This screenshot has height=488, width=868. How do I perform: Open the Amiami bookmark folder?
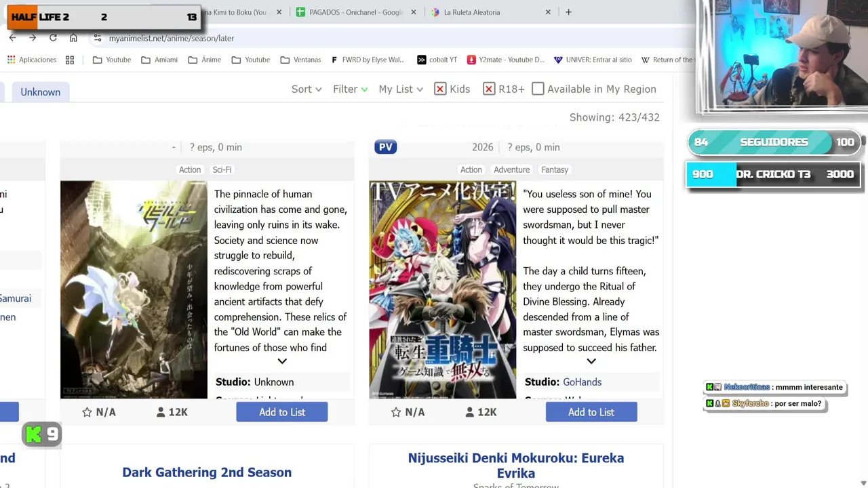[159, 60]
